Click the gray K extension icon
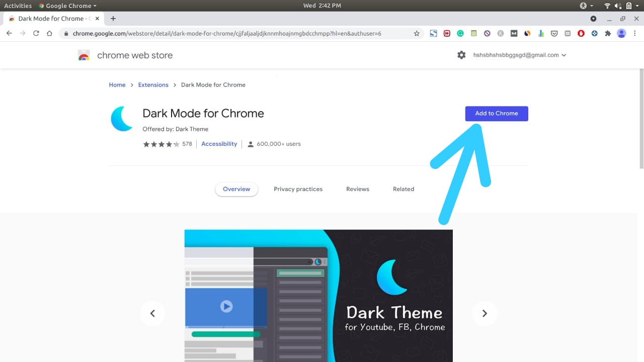The width and height of the screenshot is (644, 362). pyautogui.click(x=501, y=34)
